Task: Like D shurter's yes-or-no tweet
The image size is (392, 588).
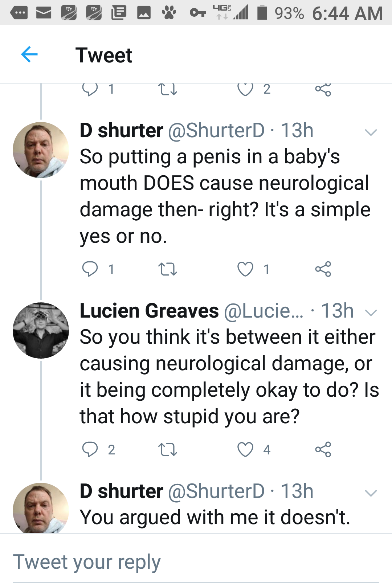Action: pyautogui.click(x=245, y=269)
